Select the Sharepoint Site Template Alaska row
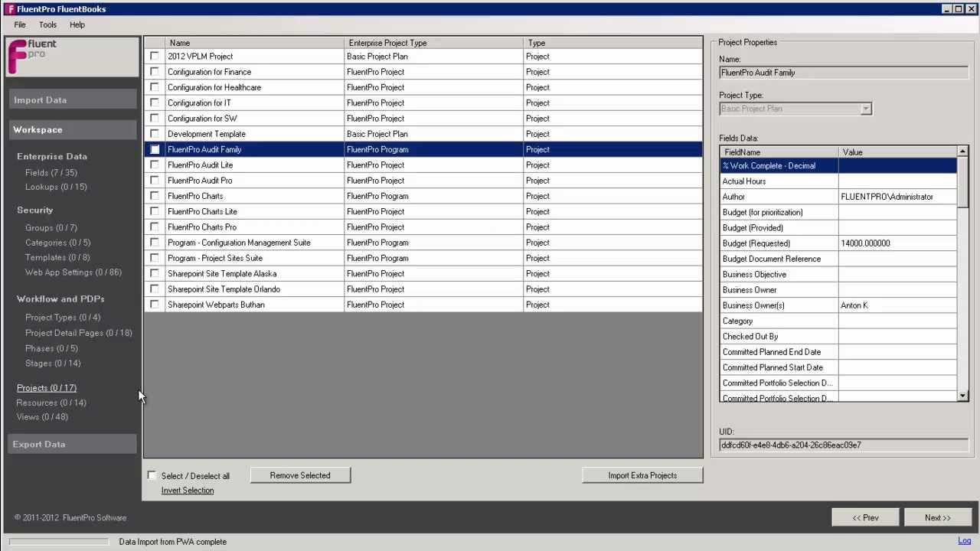The image size is (980, 551). click(423, 274)
